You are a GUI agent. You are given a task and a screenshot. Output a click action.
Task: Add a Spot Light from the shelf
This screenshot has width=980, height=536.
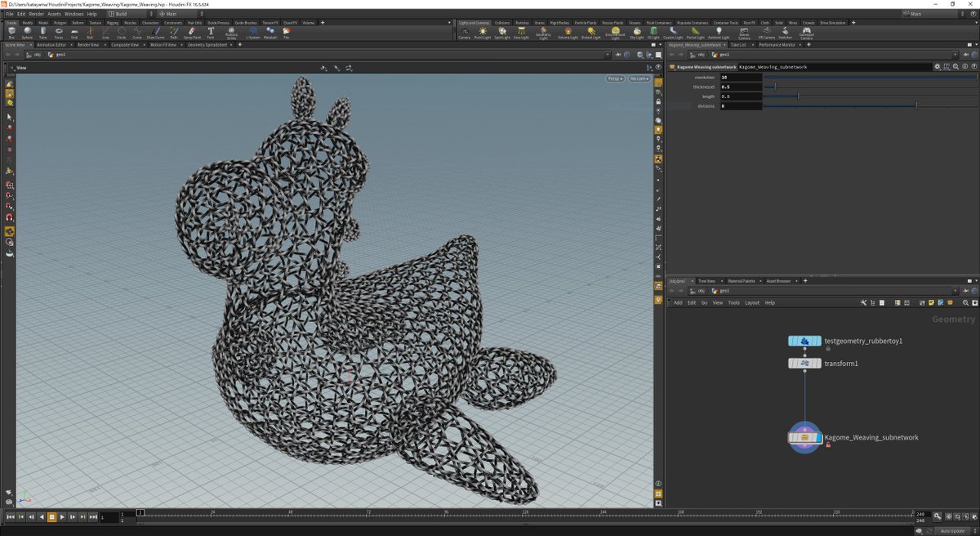point(502,32)
